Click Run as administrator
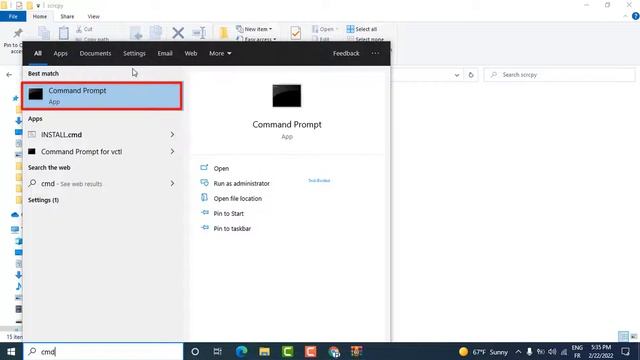Viewport: 640px width, 360px height. (242, 184)
